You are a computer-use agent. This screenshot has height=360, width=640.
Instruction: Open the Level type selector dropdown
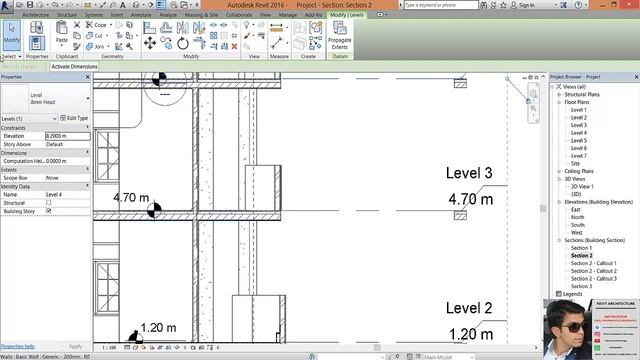(x=87, y=98)
